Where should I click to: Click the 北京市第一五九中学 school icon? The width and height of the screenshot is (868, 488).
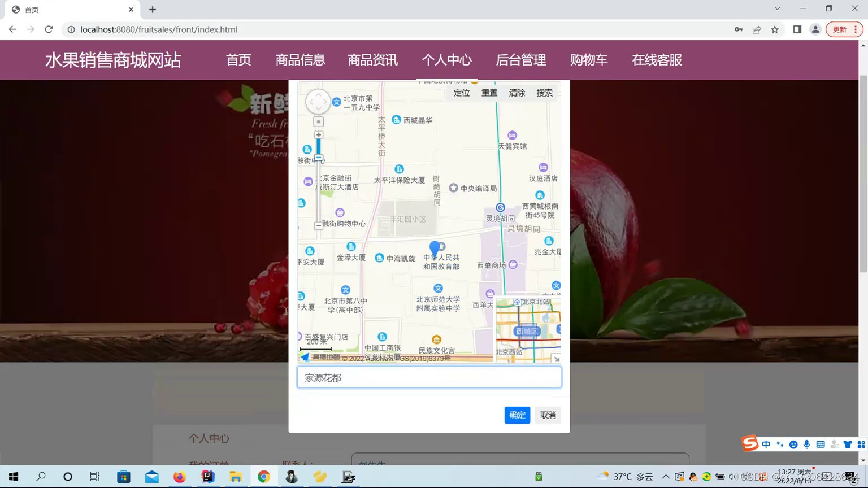click(337, 102)
